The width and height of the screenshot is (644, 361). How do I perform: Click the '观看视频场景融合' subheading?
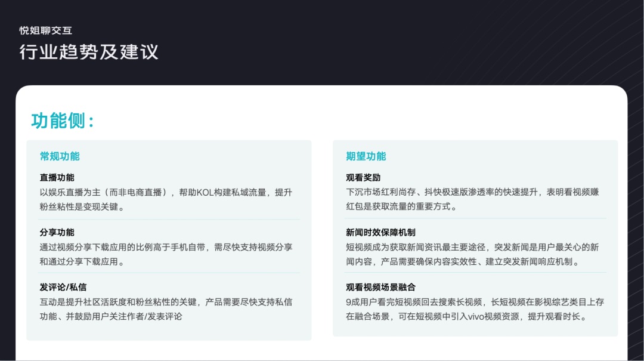coord(380,287)
